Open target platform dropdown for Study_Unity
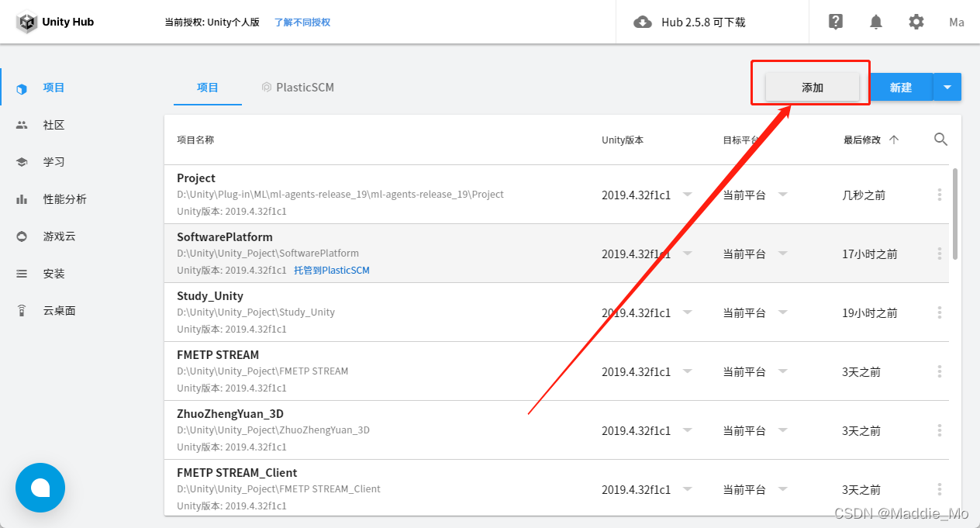 coord(783,312)
